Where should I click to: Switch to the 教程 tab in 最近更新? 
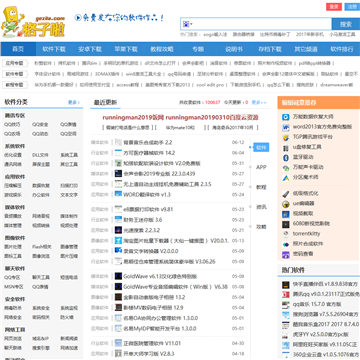pyautogui.click(x=261, y=187)
